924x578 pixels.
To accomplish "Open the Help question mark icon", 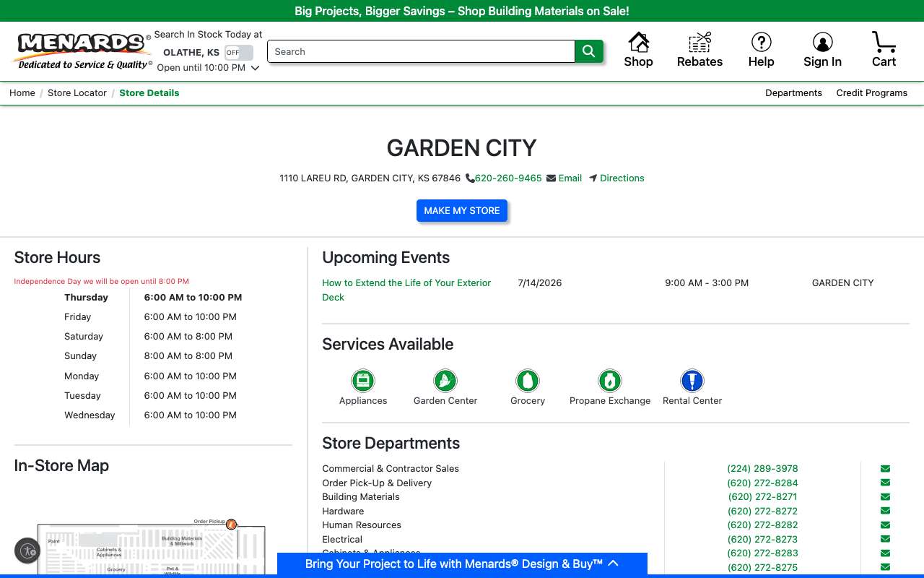I will click(761, 42).
